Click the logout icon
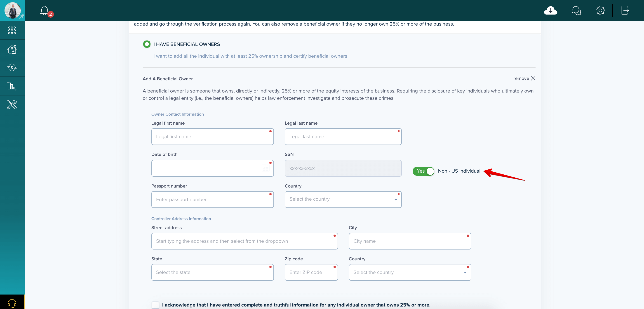The height and width of the screenshot is (309, 644). point(625,10)
